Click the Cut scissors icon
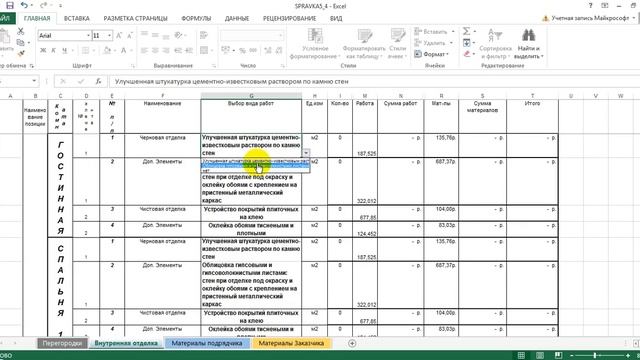The width and height of the screenshot is (640, 360). 20,31
